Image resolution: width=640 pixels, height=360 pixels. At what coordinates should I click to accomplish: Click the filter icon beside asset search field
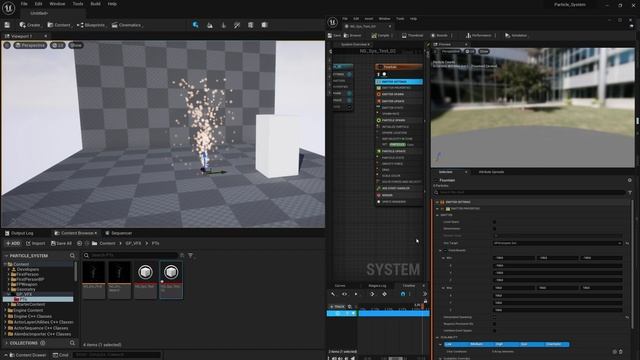click(191, 256)
